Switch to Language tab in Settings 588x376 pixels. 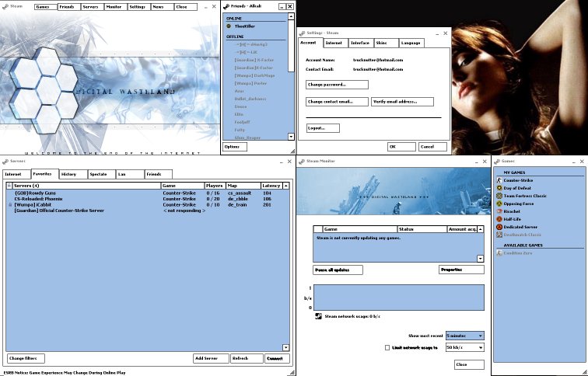[x=411, y=43]
